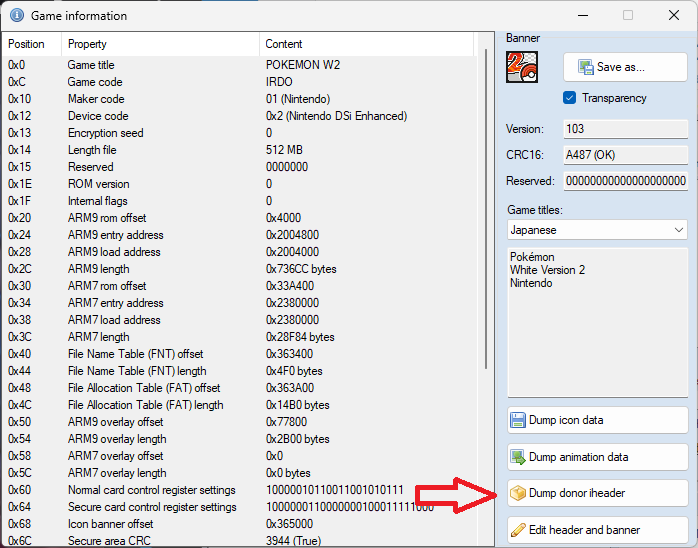Select the 512 MB content value

[284, 150]
